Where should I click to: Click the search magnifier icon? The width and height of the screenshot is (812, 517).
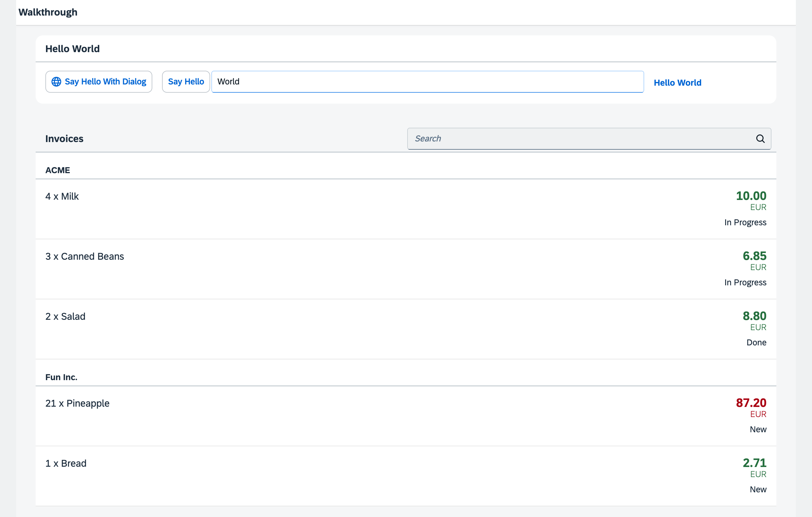(760, 139)
